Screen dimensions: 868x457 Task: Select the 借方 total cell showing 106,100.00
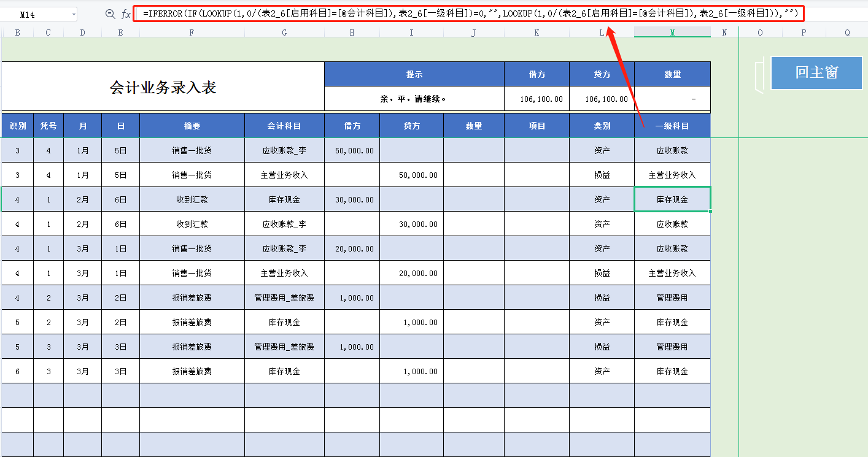coord(536,98)
